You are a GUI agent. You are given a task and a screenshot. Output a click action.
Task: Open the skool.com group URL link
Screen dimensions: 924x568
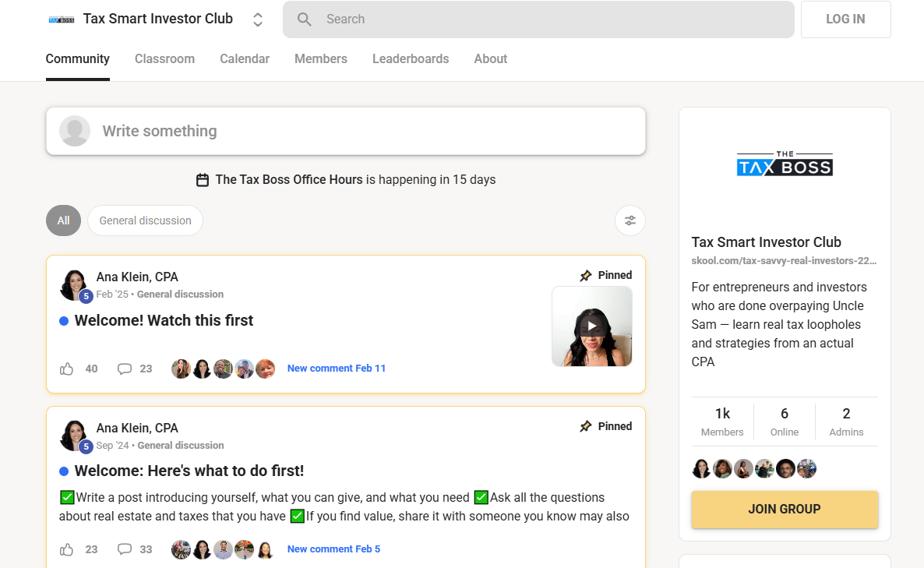(x=784, y=260)
